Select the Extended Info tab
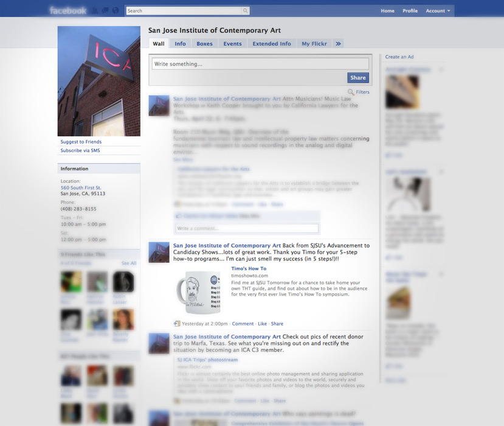 click(272, 44)
